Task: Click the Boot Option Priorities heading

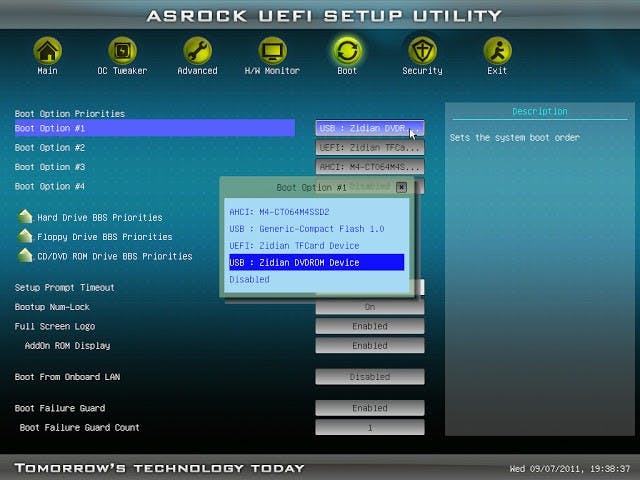Action: click(x=70, y=113)
